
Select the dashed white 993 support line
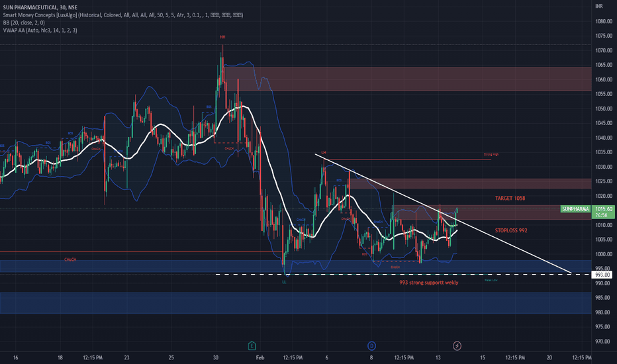coord(403,274)
